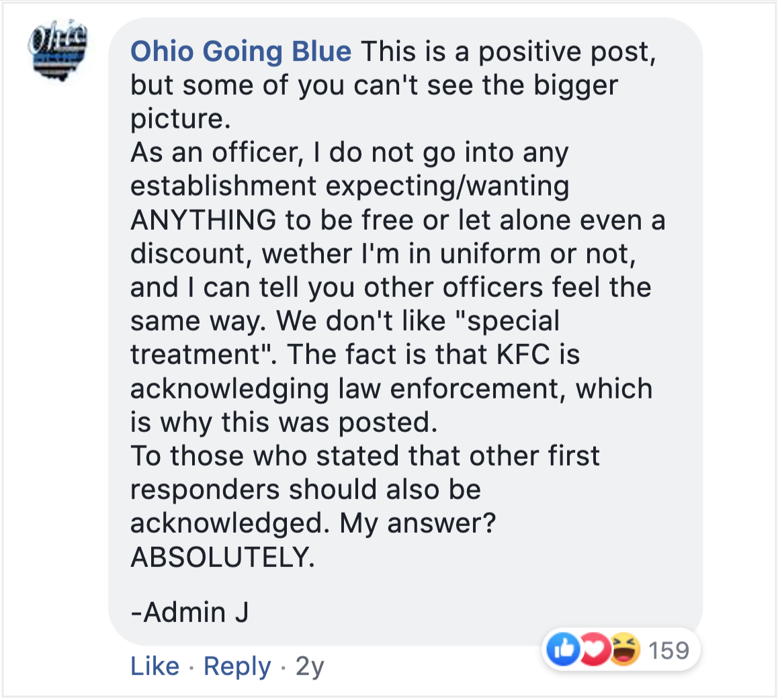Open the Ohio Going Blue profile avatar
Screen dimensions: 778x700
click(58, 50)
